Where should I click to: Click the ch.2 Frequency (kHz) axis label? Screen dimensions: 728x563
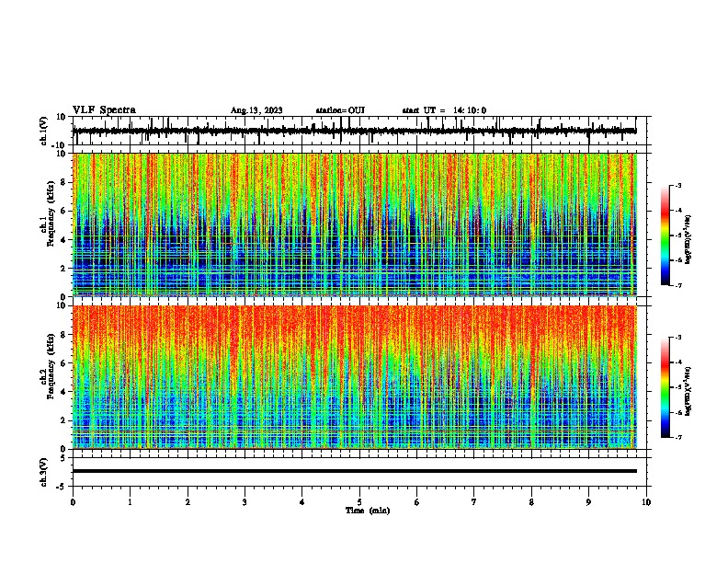point(48,366)
